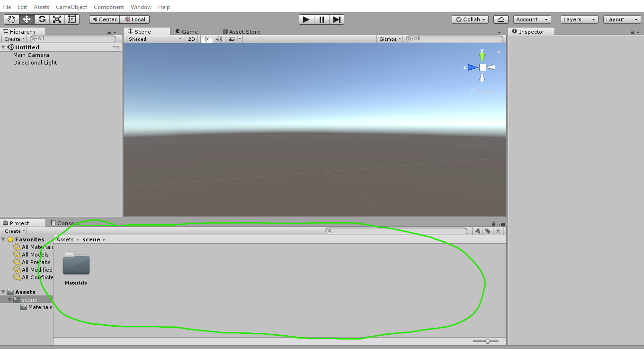The width and height of the screenshot is (644, 349).
Task: Select the Hand tool in the toolbar
Action: click(11, 19)
